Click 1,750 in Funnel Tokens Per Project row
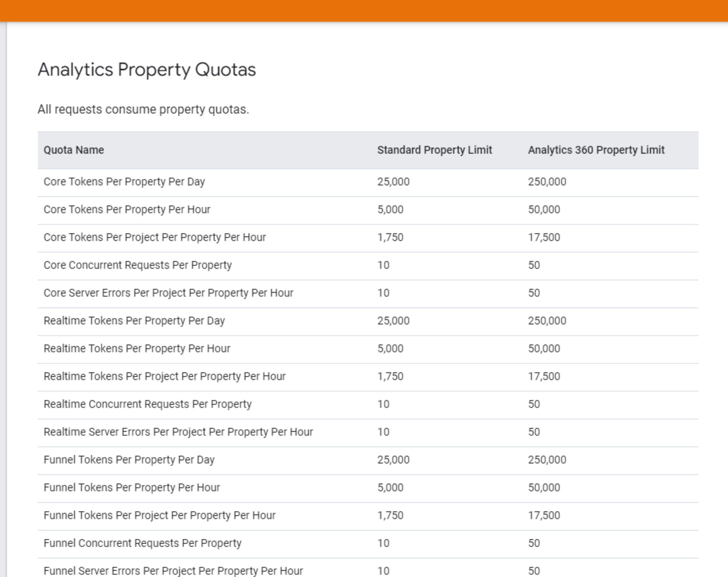 (x=390, y=515)
